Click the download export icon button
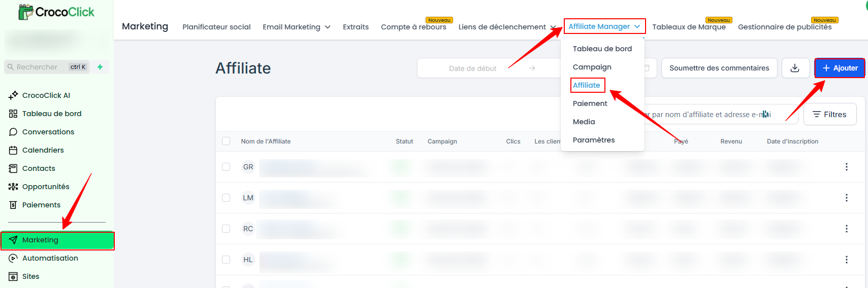The width and height of the screenshot is (868, 288). [795, 68]
